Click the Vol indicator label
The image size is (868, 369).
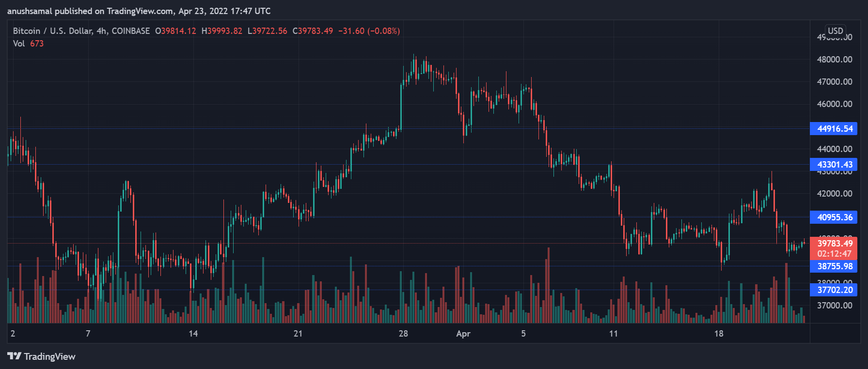19,44
